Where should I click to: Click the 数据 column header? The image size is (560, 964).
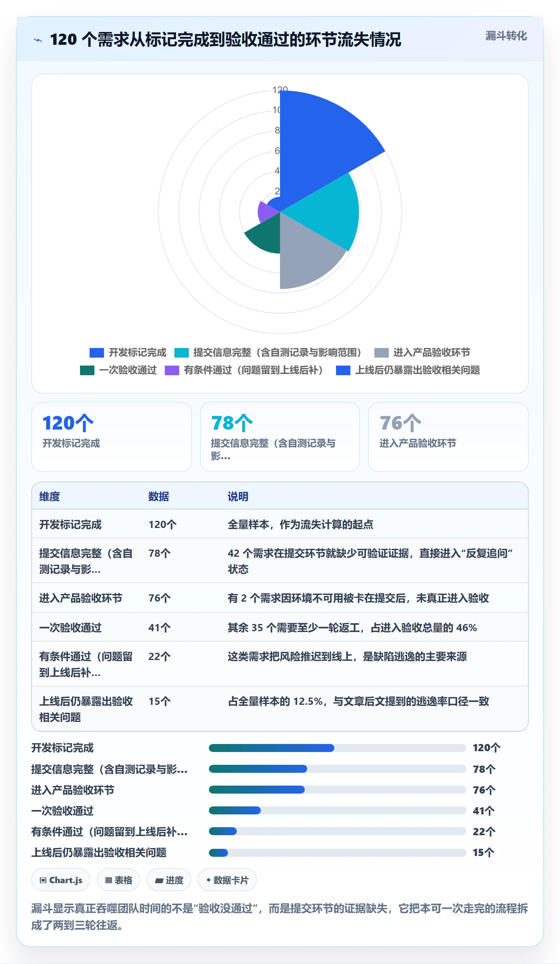159,496
